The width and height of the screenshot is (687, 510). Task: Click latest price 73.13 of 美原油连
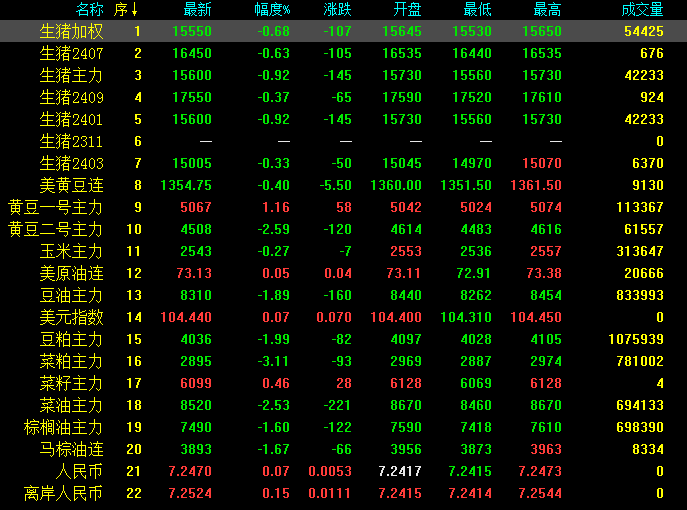click(194, 273)
